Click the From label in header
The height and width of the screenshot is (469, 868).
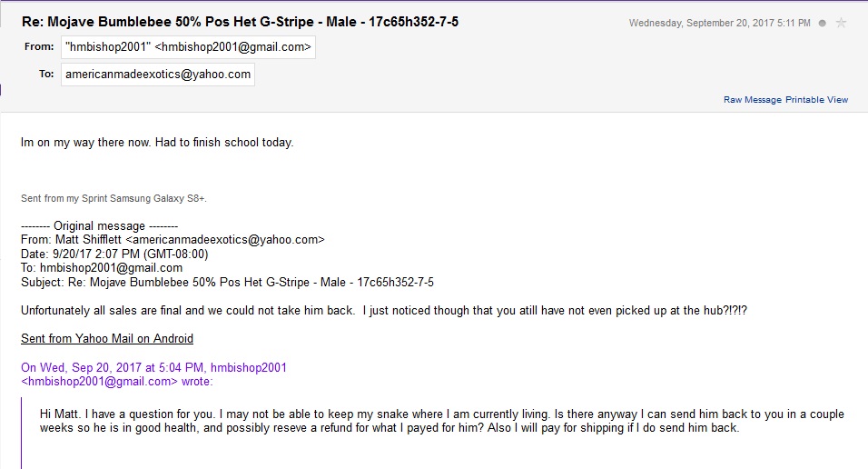[x=39, y=46]
